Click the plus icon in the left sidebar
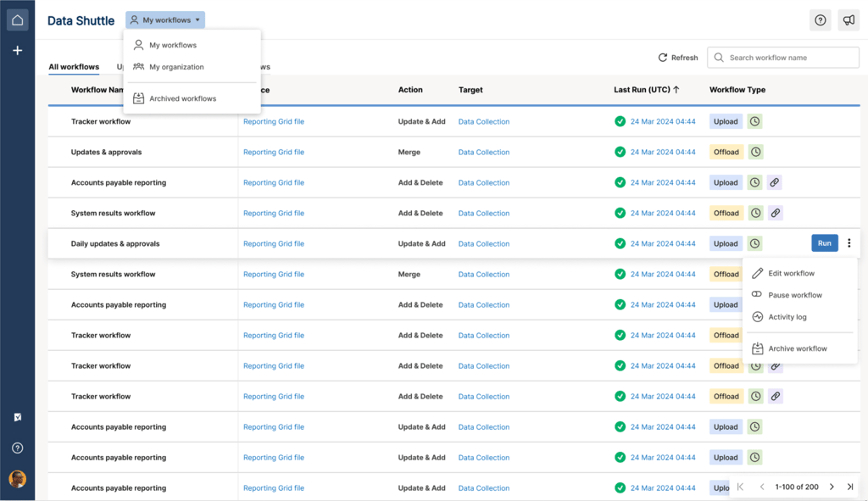868x501 pixels. (17, 50)
